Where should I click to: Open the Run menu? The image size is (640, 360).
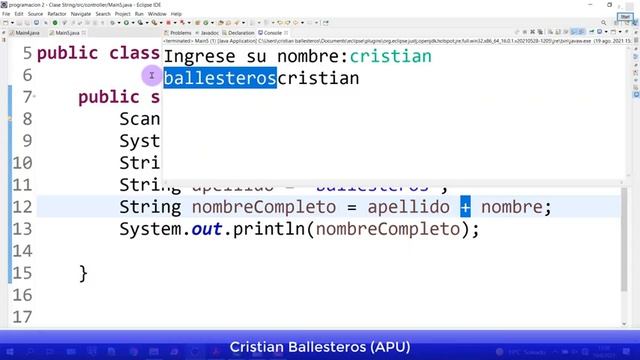[139, 14]
